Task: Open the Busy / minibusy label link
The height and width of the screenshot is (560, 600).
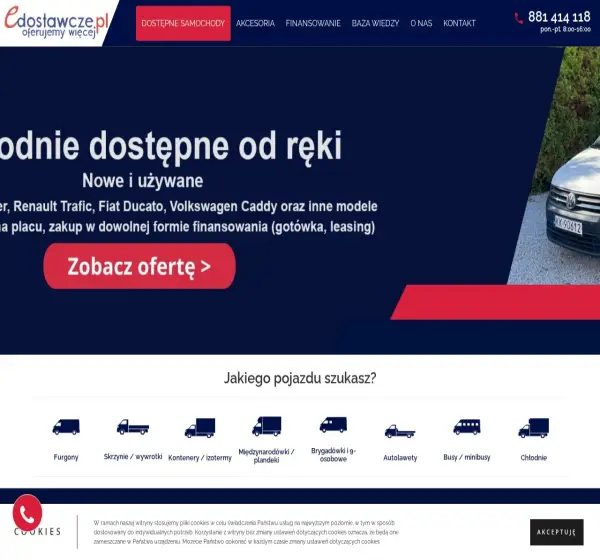Action: [x=467, y=457]
